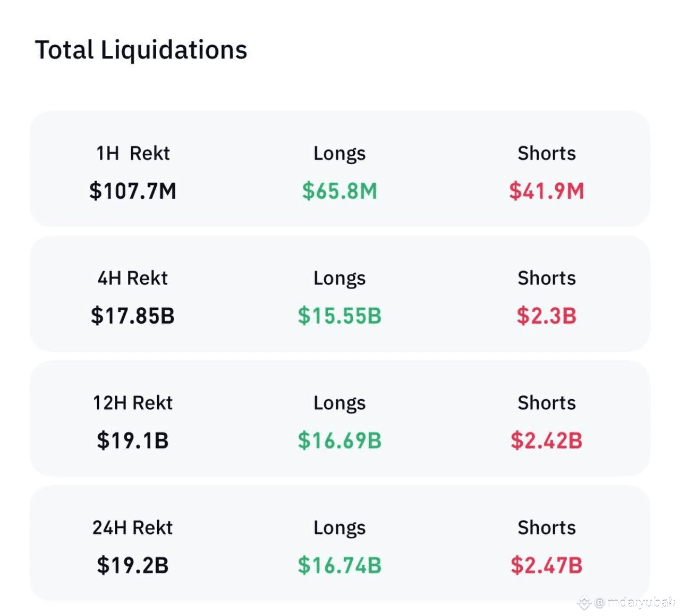Select the 12H Rekt label
This screenshot has width=680, height=616.
point(133,403)
